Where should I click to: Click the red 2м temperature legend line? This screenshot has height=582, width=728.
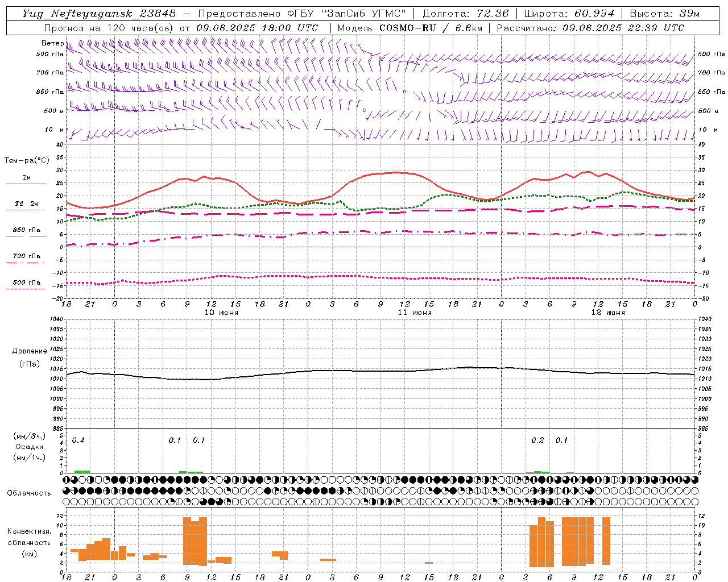(26, 184)
